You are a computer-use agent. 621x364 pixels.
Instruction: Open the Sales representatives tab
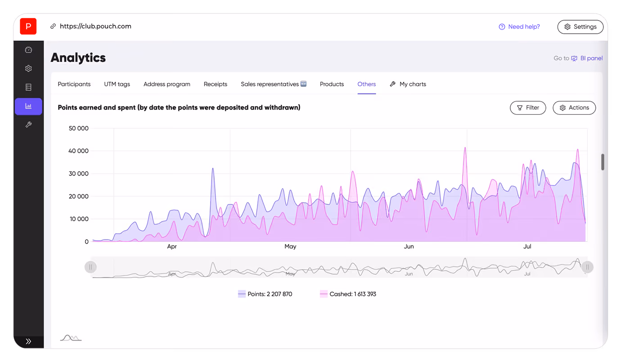click(x=270, y=84)
